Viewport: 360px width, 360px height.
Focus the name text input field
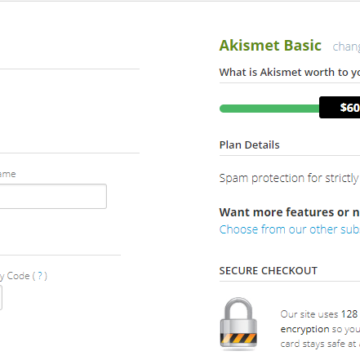tap(53, 196)
